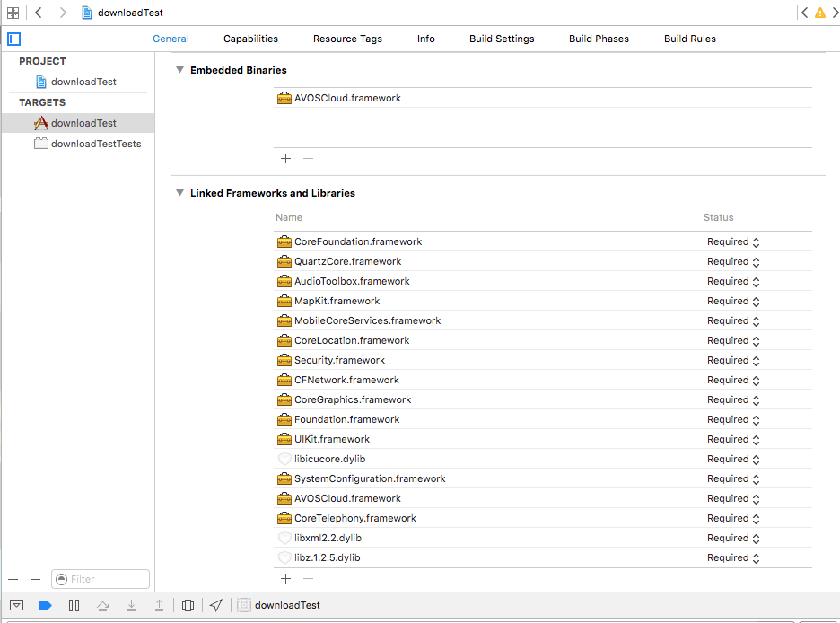840x623 pixels.
Task: Collapse the Linked Frameworks and Libraries section
Action: (x=180, y=193)
